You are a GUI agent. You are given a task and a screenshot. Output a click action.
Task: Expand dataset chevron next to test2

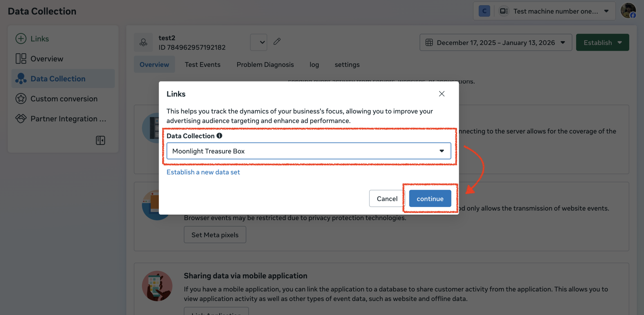(x=259, y=42)
